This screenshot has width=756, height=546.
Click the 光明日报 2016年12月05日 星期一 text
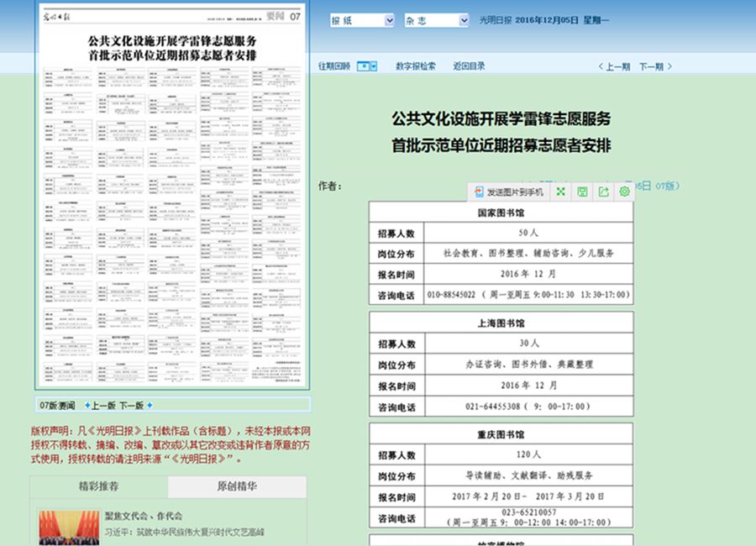click(543, 20)
